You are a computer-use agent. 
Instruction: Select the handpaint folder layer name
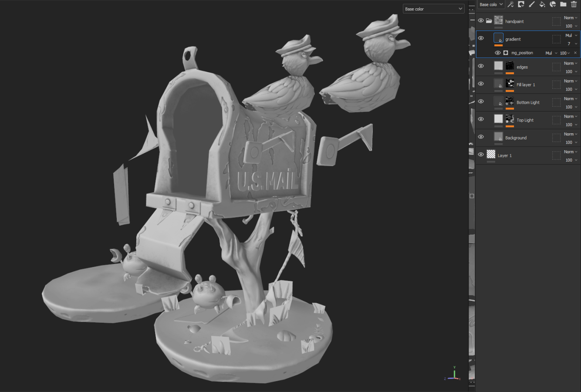(514, 21)
